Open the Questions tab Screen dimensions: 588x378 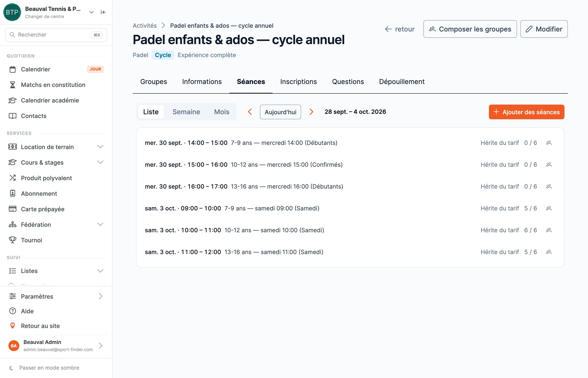[348, 82]
